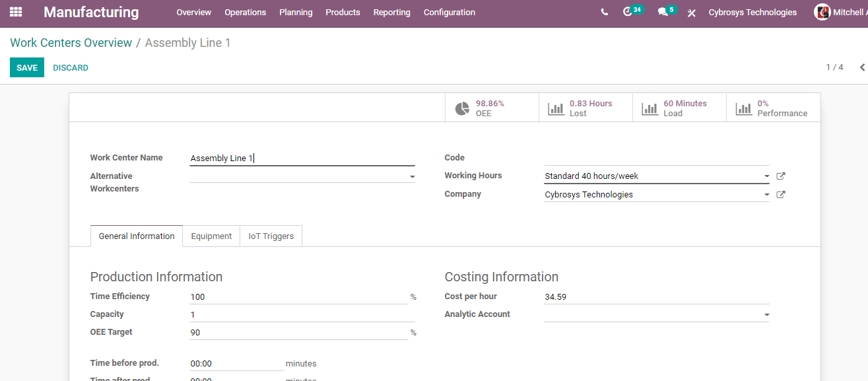Open the 0.83 Hours Lost stat button
Image resolution: width=868 pixels, height=381 pixels.
(x=585, y=108)
